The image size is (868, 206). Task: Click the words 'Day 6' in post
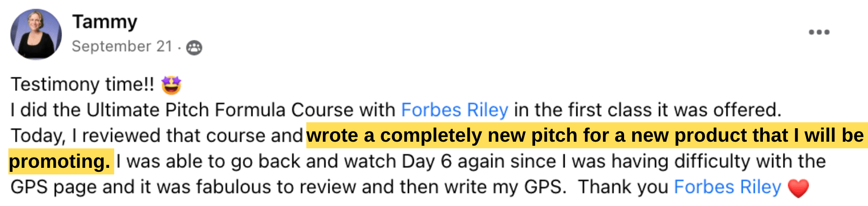click(x=425, y=161)
